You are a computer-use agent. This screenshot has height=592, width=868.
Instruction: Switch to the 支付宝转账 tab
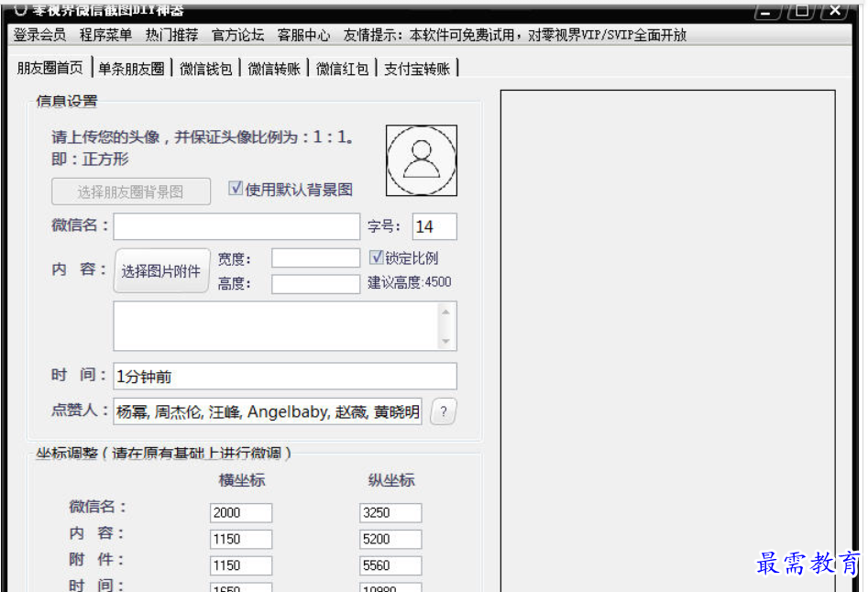click(417, 69)
